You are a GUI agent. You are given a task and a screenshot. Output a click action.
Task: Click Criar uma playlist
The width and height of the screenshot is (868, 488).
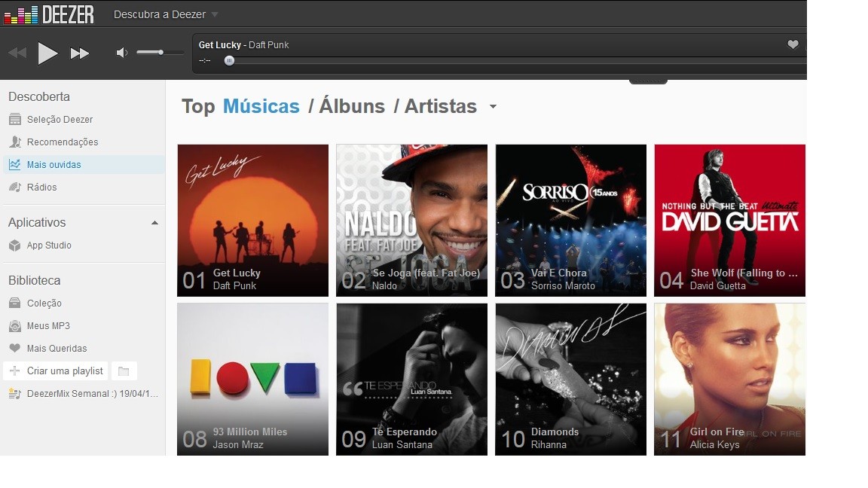coord(64,371)
